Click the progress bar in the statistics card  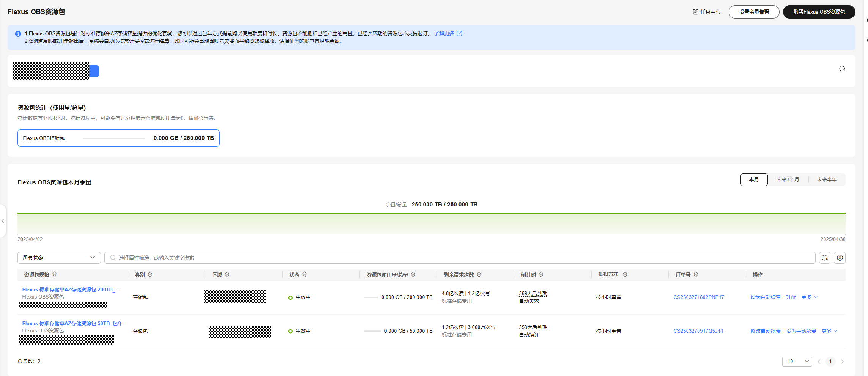[x=114, y=138]
